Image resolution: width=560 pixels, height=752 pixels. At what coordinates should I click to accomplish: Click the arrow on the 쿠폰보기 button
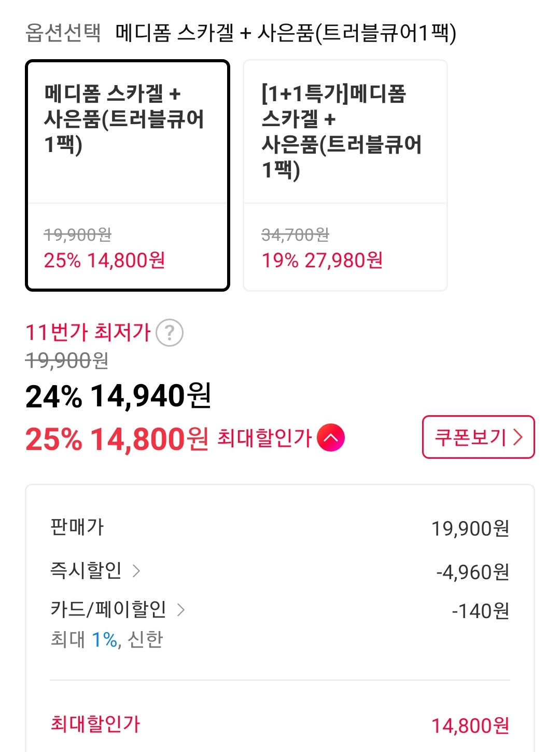(x=517, y=437)
